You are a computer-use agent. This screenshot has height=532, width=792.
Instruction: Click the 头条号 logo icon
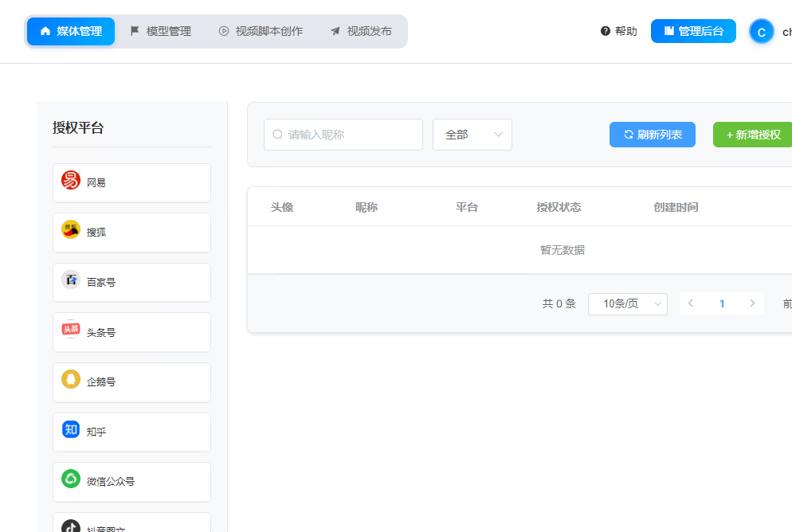(71, 329)
